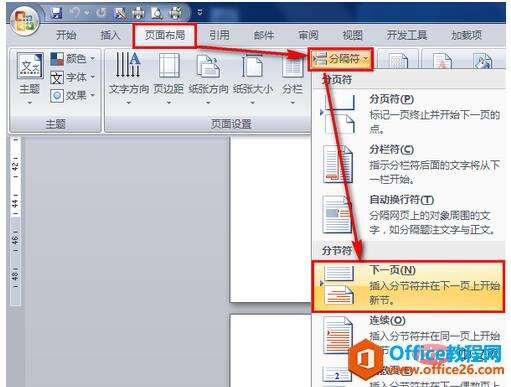Select the 页面布局 tab
The height and width of the screenshot is (387, 511).
pos(165,35)
